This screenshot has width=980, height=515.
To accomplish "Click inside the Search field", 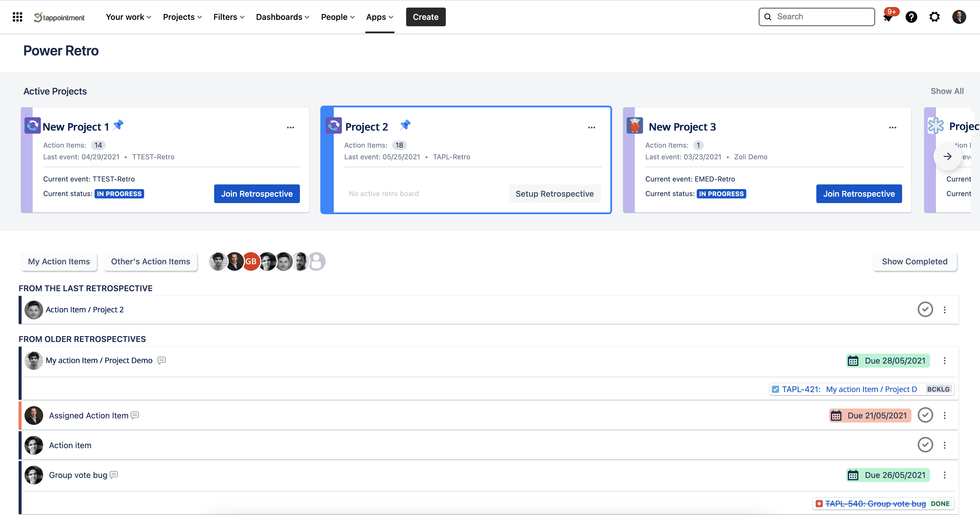I will [x=816, y=16].
